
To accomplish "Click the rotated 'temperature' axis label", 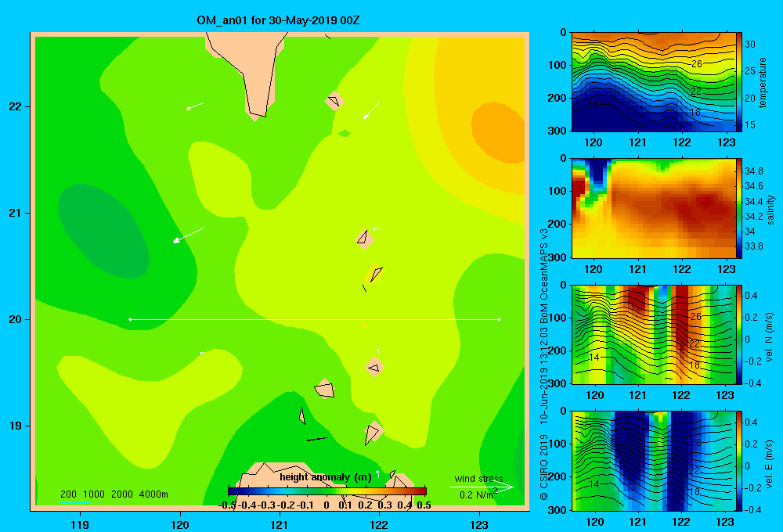I will [x=763, y=82].
